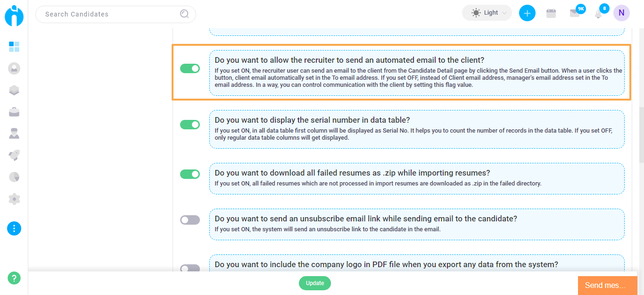Open the N user profile avatar menu

click(x=621, y=13)
